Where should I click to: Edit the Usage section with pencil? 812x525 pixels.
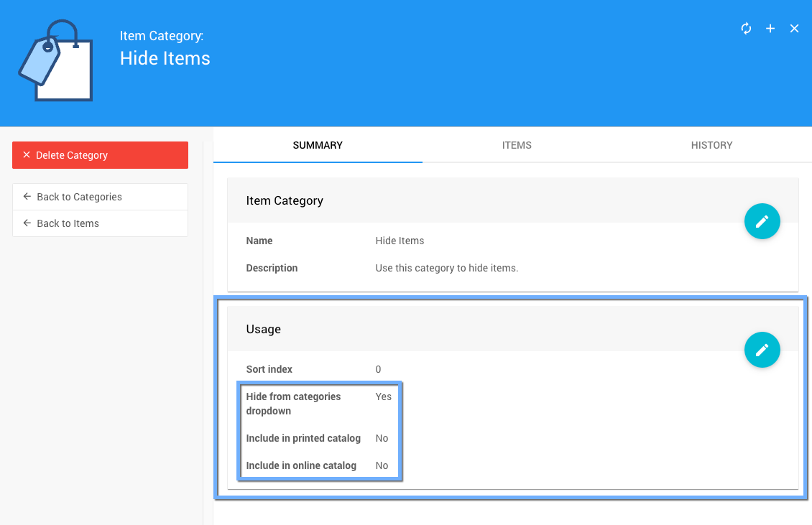[762, 350]
